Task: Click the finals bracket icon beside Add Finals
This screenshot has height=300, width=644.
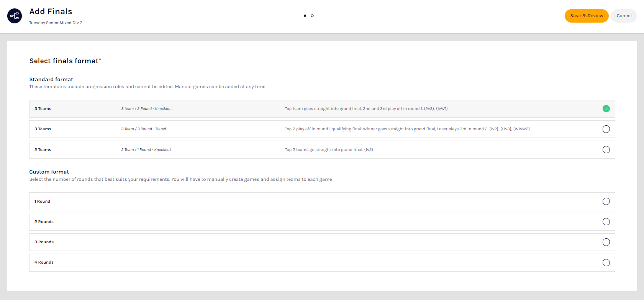Action: [x=15, y=16]
